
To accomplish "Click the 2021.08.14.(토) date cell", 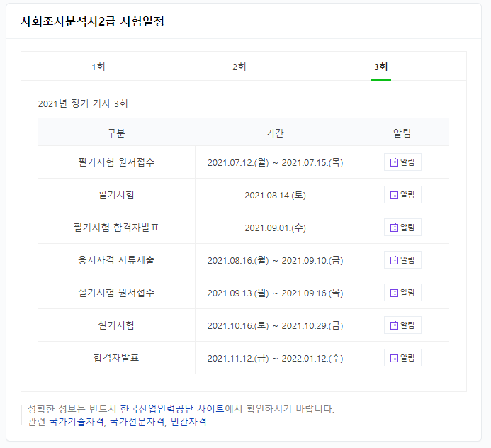I will [x=275, y=195].
